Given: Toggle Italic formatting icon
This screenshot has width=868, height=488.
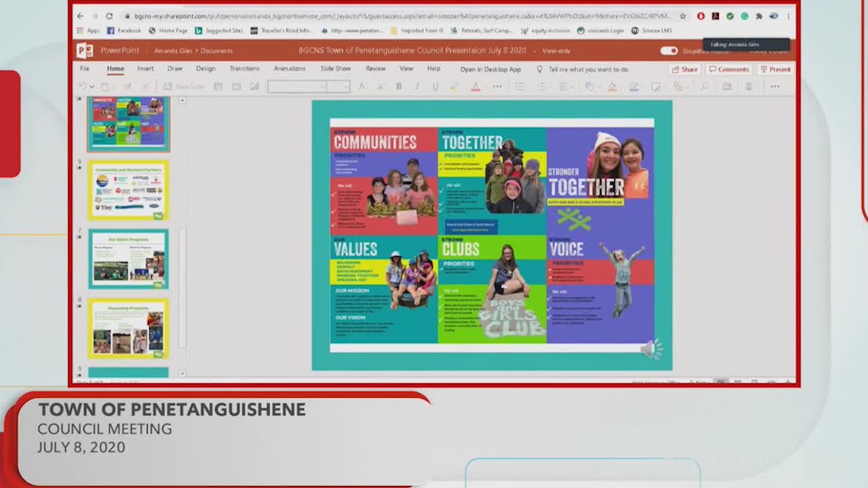Looking at the screenshot, I should click(x=416, y=87).
